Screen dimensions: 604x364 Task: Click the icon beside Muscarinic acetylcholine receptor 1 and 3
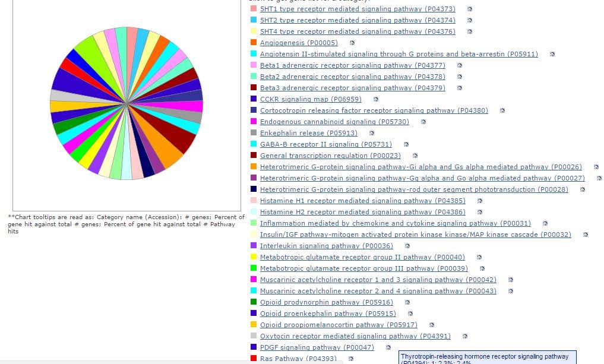(511, 280)
